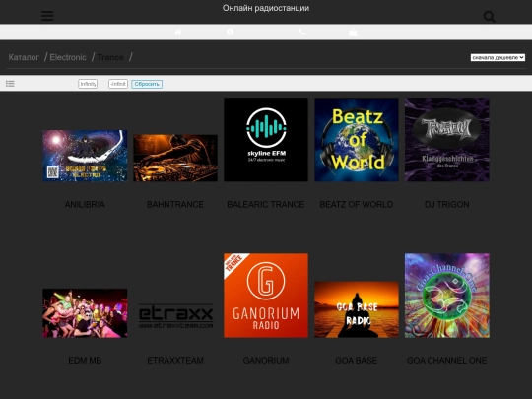Open the Anilibria station thumbnail
532x399 pixels.
point(85,156)
